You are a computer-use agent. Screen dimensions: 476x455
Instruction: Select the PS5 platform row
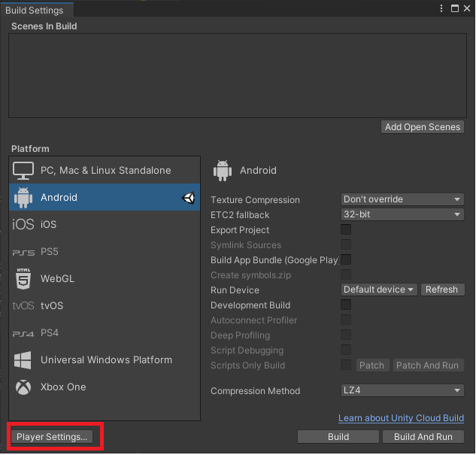coord(105,252)
